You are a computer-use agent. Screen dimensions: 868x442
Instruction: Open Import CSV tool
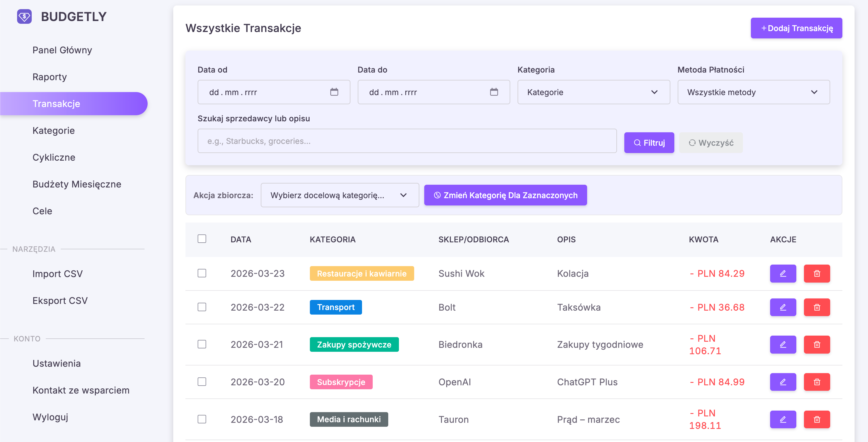click(x=57, y=273)
